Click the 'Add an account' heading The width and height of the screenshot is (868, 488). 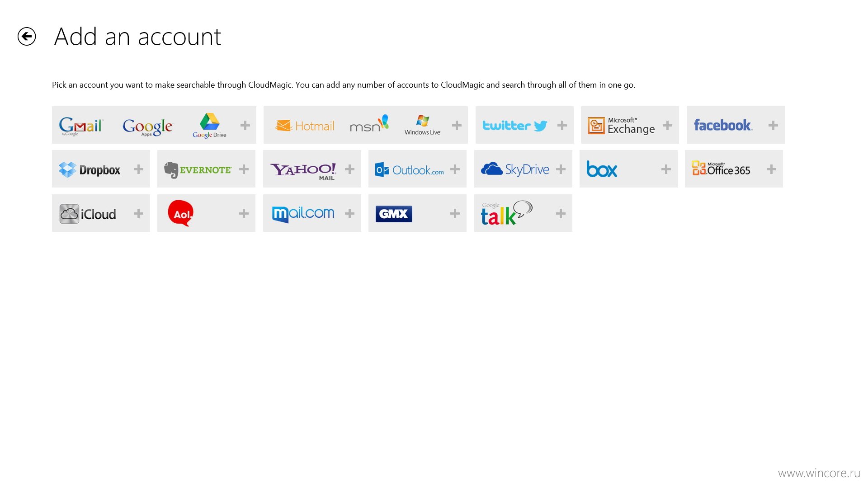(137, 37)
